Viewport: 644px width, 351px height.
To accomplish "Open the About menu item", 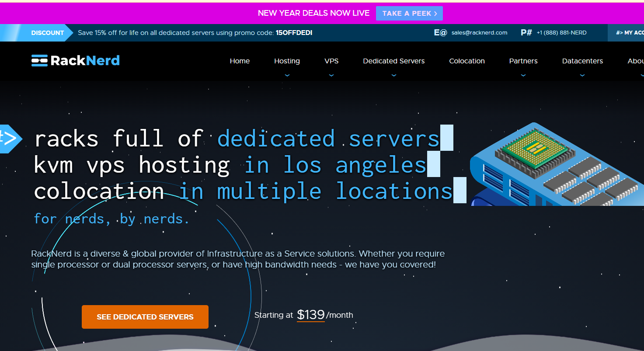I will pyautogui.click(x=636, y=61).
